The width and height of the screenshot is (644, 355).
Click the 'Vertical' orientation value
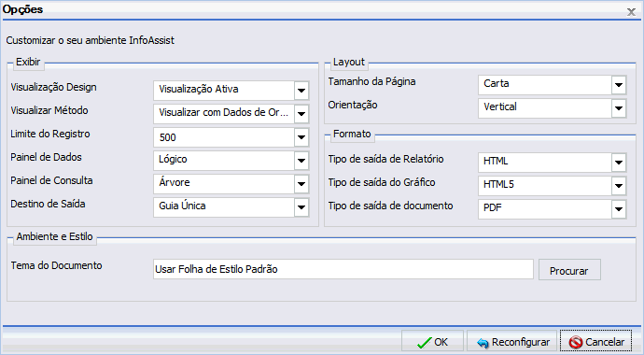[x=545, y=108]
